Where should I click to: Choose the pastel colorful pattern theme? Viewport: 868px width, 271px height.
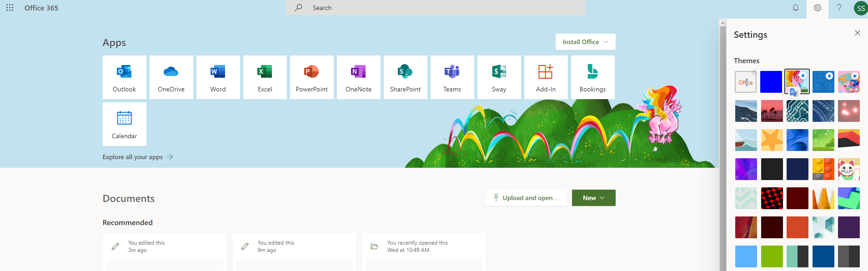pos(849,82)
